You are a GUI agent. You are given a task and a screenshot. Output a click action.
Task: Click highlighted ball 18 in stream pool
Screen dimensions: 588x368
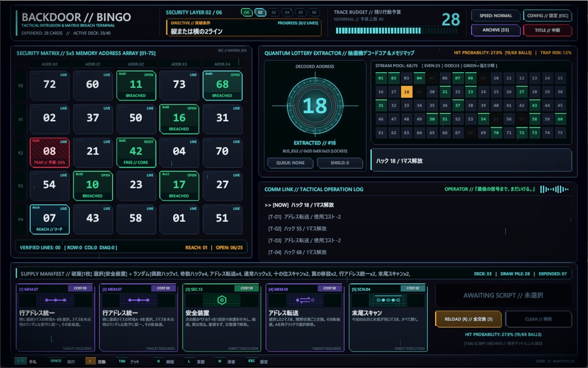[x=407, y=92]
